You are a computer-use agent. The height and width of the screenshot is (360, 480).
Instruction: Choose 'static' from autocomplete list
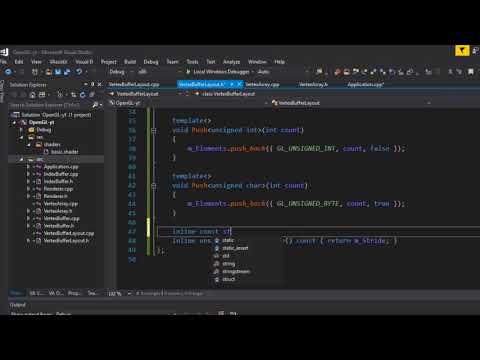tap(228, 240)
